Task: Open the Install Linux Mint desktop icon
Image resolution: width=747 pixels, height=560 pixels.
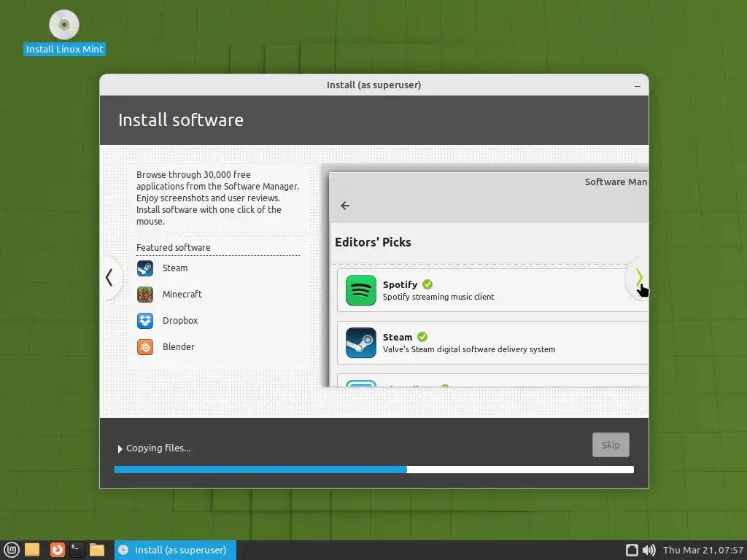Action: (x=64, y=32)
